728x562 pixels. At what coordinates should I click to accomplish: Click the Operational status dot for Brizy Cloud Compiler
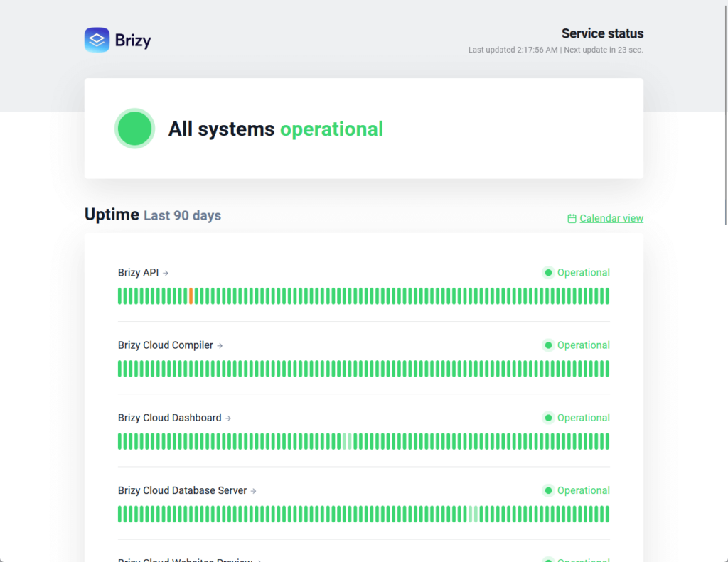click(x=548, y=345)
